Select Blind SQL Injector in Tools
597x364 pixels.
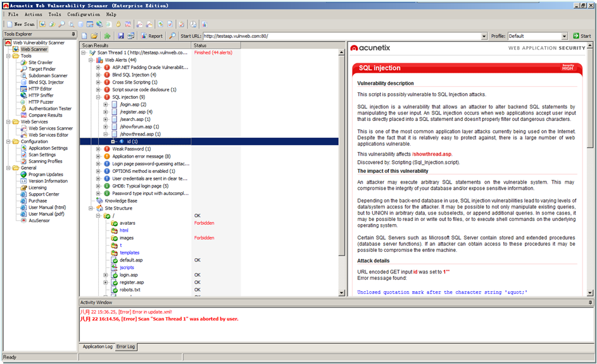click(x=46, y=82)
